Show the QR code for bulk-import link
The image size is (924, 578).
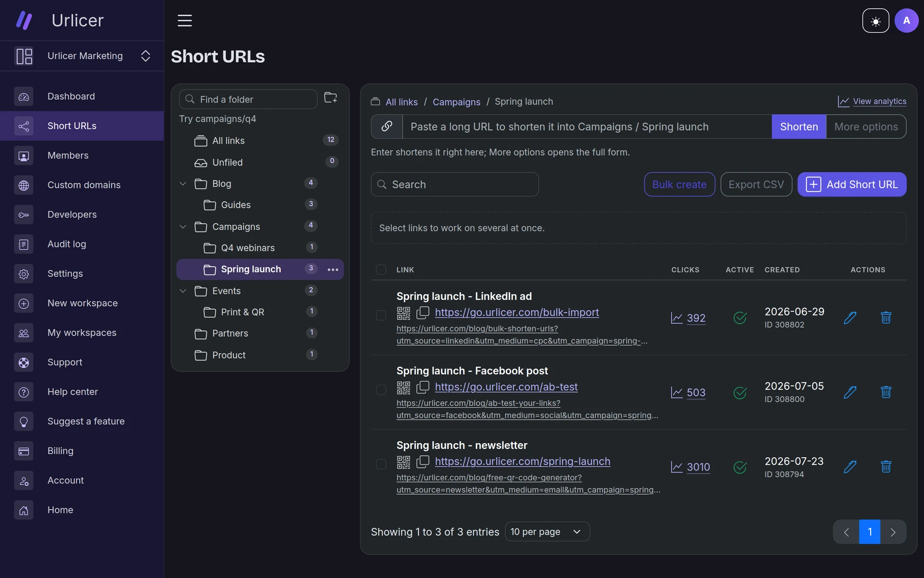(x=403, y=313)
